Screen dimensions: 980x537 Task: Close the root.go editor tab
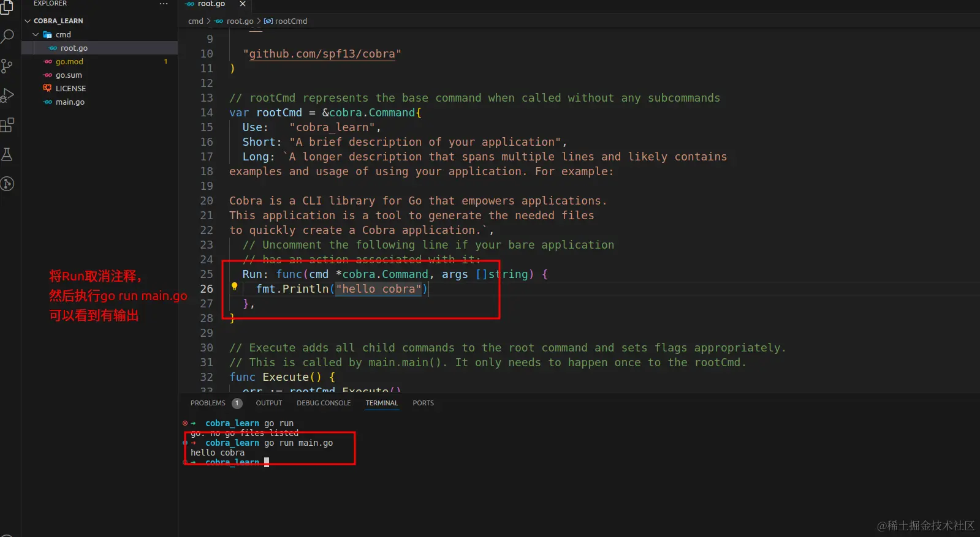(x=243, y=4)
